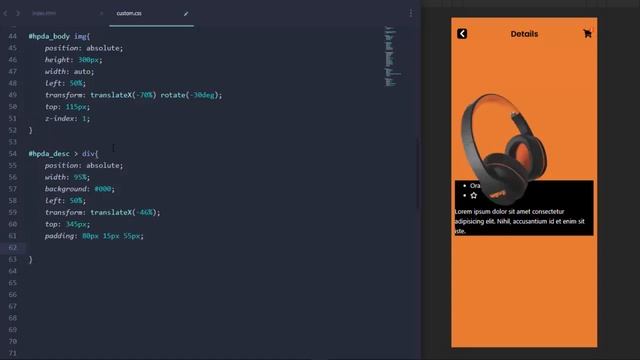The width and height of the screenshot is (640, 360).
Task: Go to the previous tab with the left arrow
Action: click(5, 13)
